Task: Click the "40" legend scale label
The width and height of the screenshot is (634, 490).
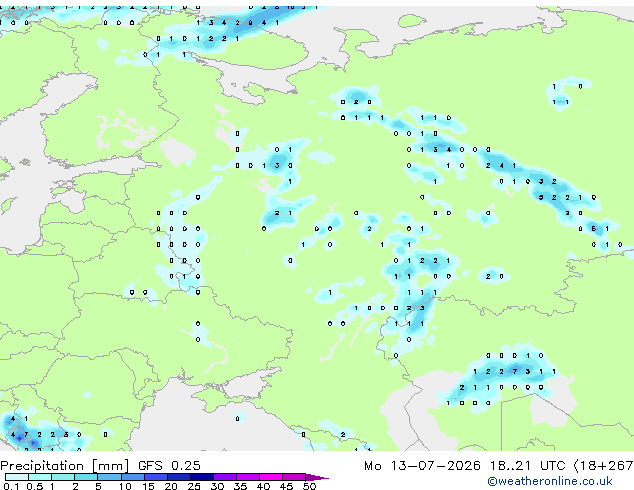Action: pyautogui.click(x=263, y=486)
